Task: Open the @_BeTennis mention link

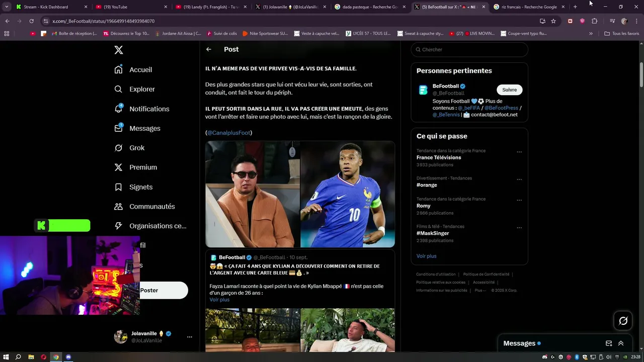Action: [x=446, y=115]
